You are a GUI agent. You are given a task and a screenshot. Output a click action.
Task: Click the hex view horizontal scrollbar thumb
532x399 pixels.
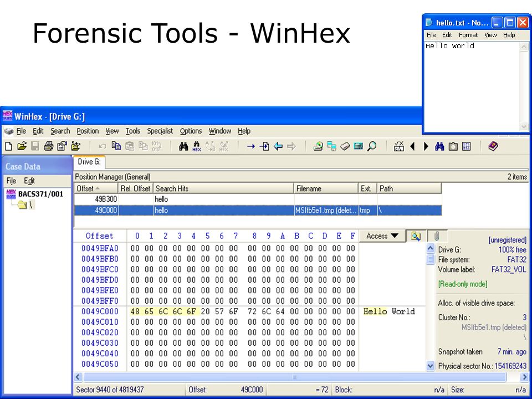tap(295, 377)
